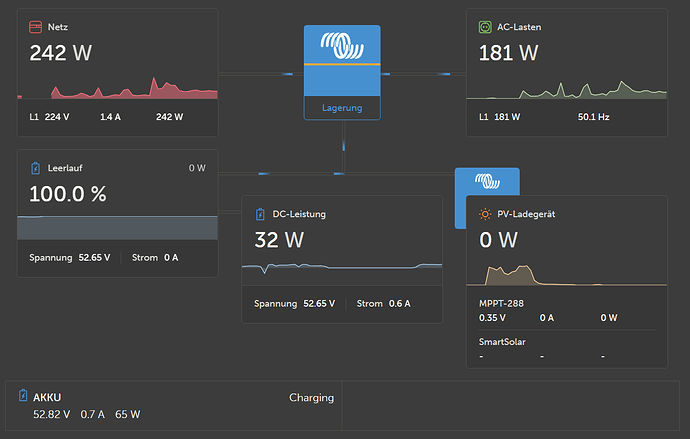Viewport: 690px width, 439px height.
Task: Click the Netz 242 W reading
Action: coord(61,53)
